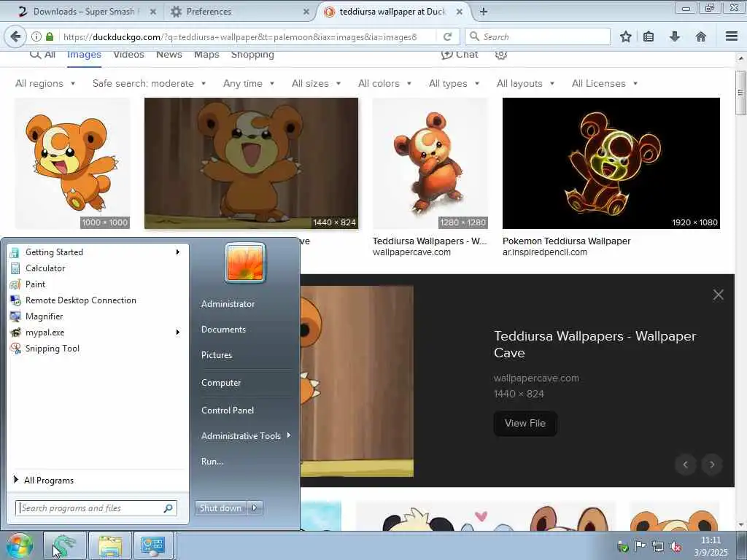This screenshot has width=747, height=560.
Task: Open a new tab with plus button
Action: (x=484, y=12)
